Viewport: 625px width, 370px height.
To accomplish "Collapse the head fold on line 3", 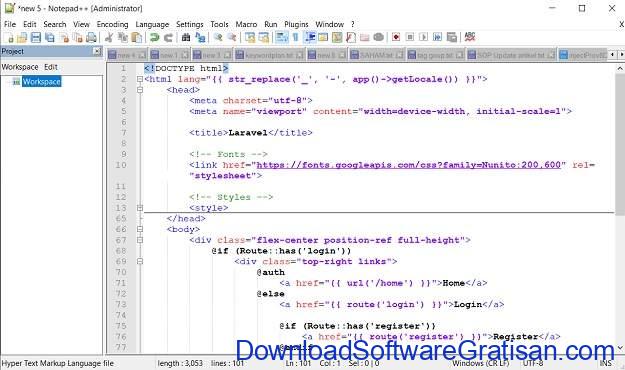I will [x=140, y=90].
